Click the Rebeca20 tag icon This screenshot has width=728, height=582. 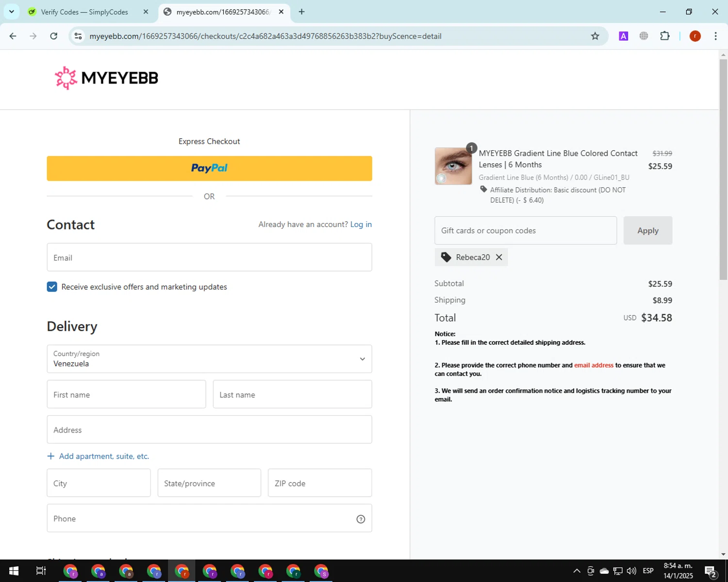(x=446, y=257)
